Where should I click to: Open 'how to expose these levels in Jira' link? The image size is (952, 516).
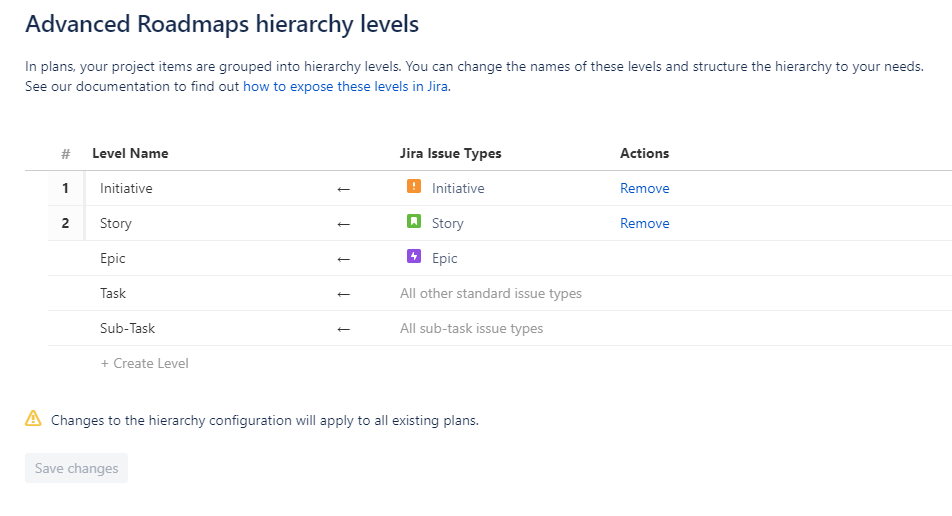[x=346, y=87]
